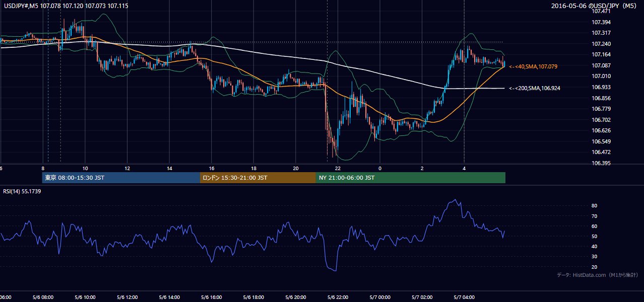Click price axis value 106.626

(x=601, y=130)
